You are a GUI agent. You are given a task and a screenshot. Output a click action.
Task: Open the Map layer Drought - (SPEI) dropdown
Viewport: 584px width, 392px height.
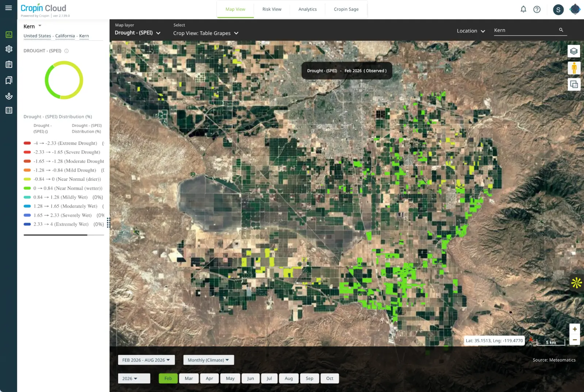(x=138, y=33)
